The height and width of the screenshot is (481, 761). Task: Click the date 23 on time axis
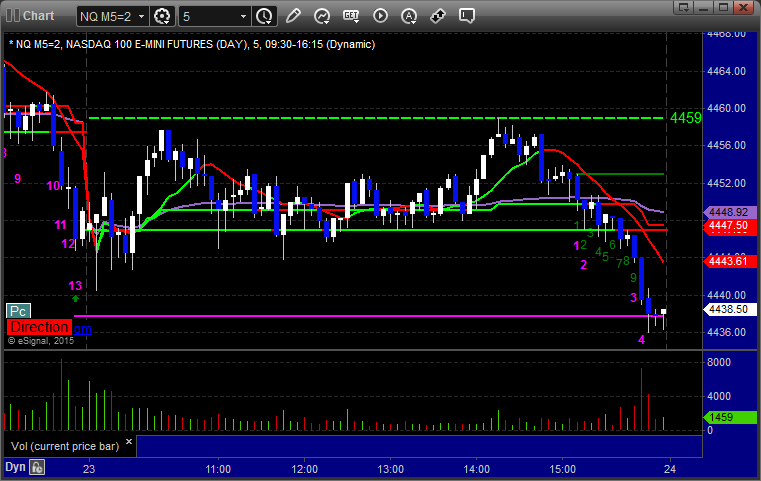(89, 469)
